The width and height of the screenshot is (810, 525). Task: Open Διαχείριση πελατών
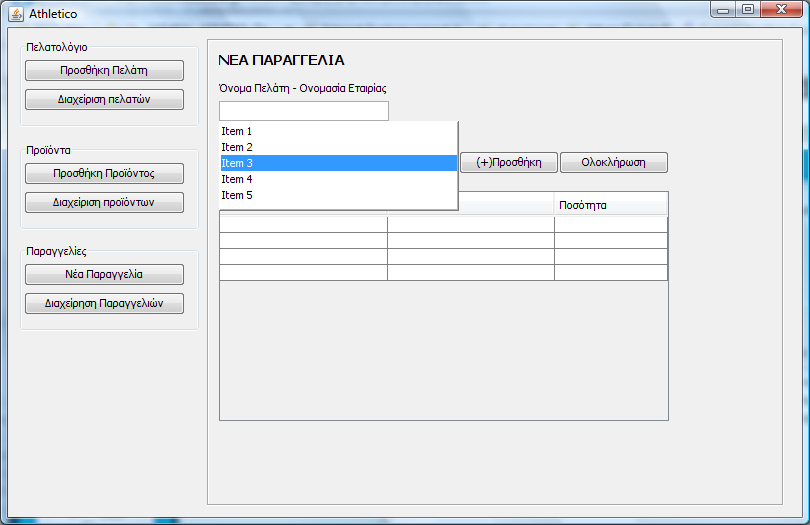(x=104, y=100)
